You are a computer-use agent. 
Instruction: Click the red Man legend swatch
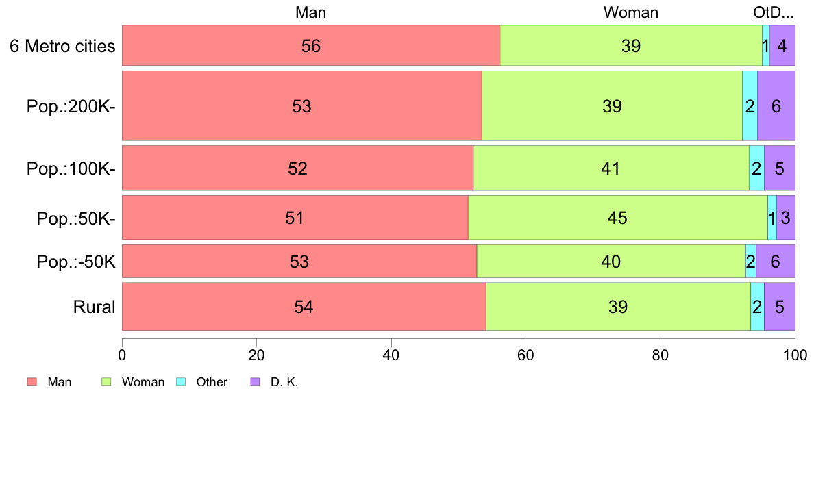coord(32,381)
